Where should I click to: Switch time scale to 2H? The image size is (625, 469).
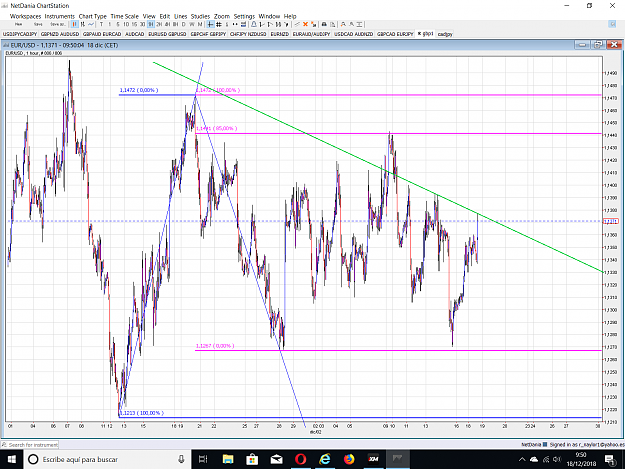[159, 24]
